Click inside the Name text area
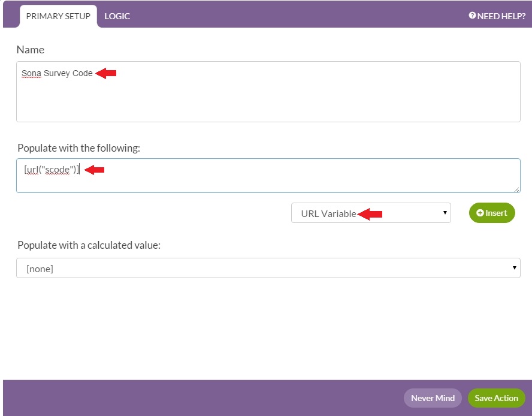 [268, 91]
